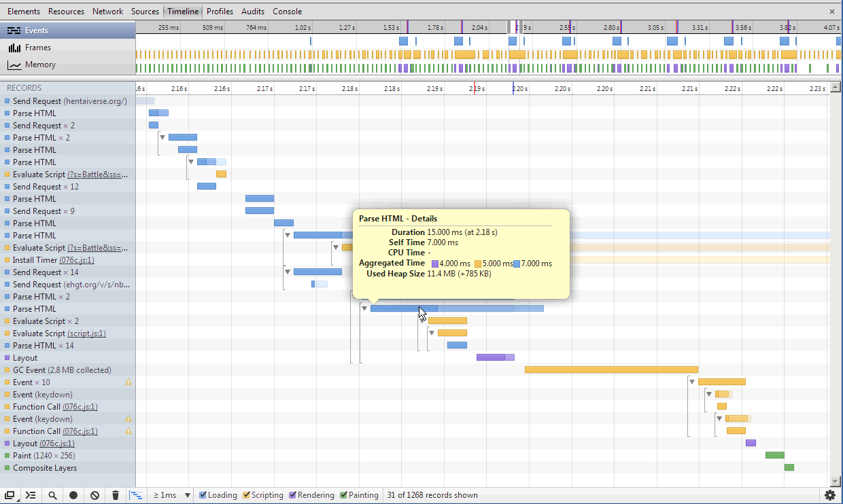Click the RECORDS header label

(x=24, y=88)
